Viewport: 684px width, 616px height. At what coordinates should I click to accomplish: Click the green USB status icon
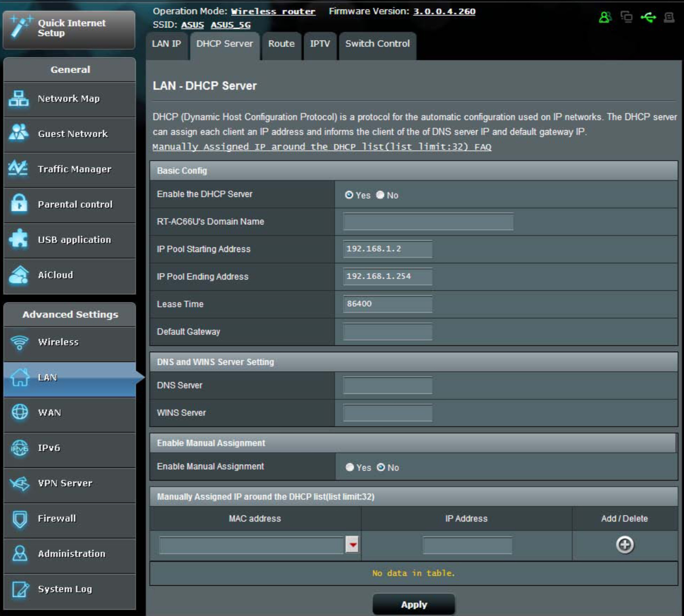coord(648,17)
